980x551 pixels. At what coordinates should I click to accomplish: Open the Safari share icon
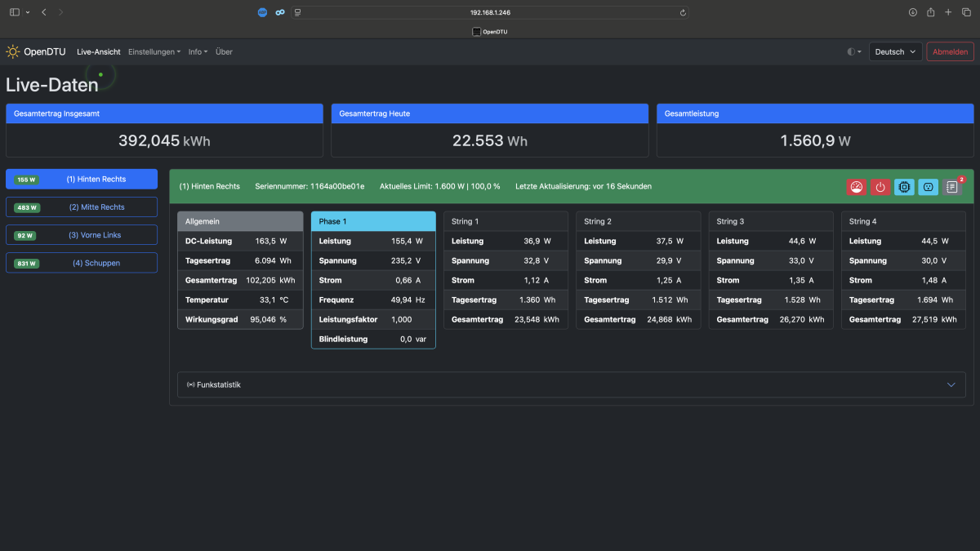pos(930,12)
